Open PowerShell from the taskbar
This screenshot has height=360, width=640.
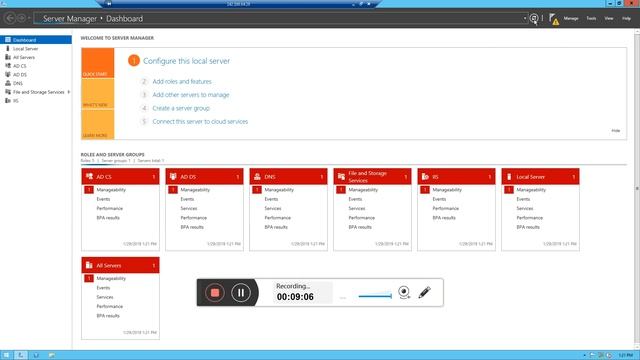tap(36, 355)
